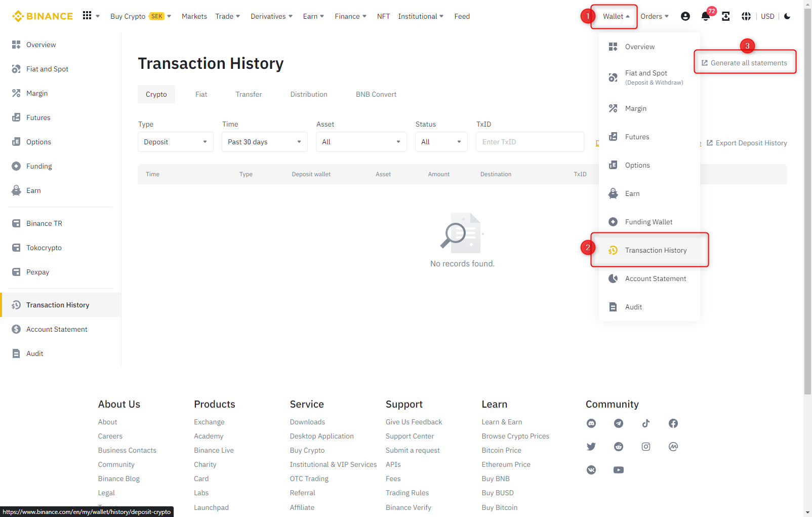This screenshot has width=812, height=517.
Task: Open CoinMarketCap community icon
Action: [673, 447]
